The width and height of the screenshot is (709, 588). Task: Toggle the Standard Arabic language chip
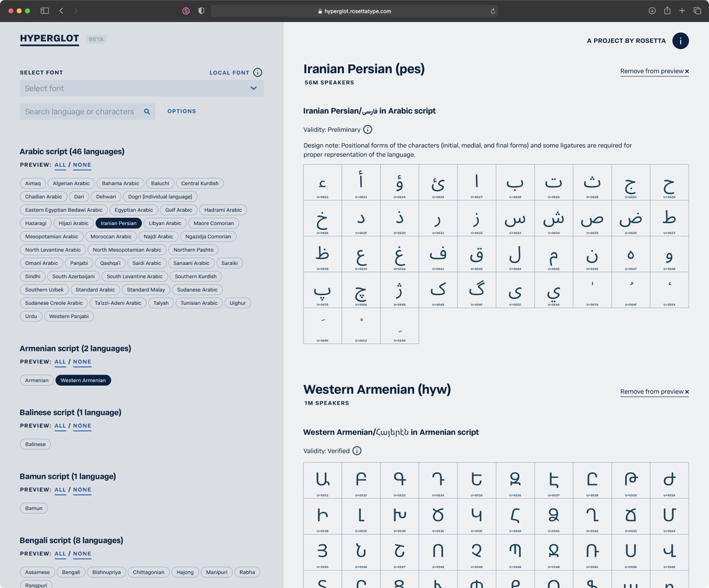point(95,290)
